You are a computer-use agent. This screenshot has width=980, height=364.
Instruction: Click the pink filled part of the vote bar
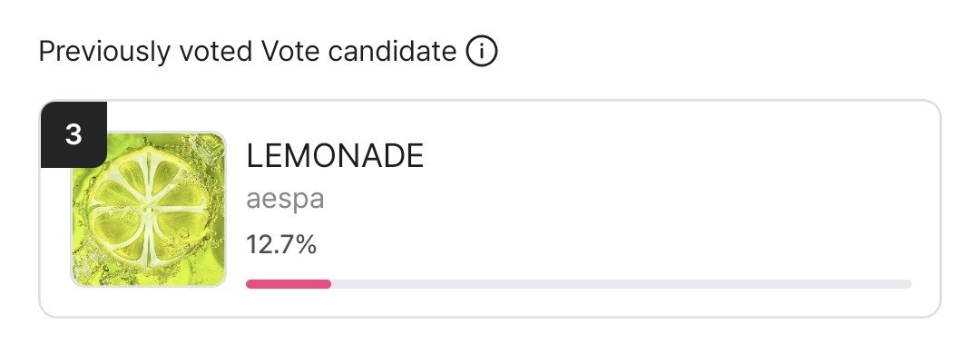(289, 284)
